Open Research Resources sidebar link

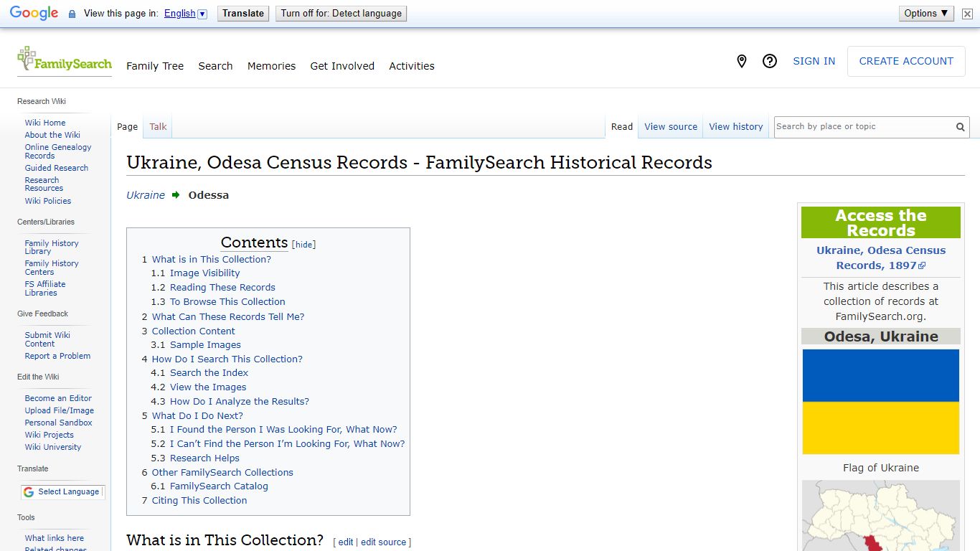[x=44, y=184]
